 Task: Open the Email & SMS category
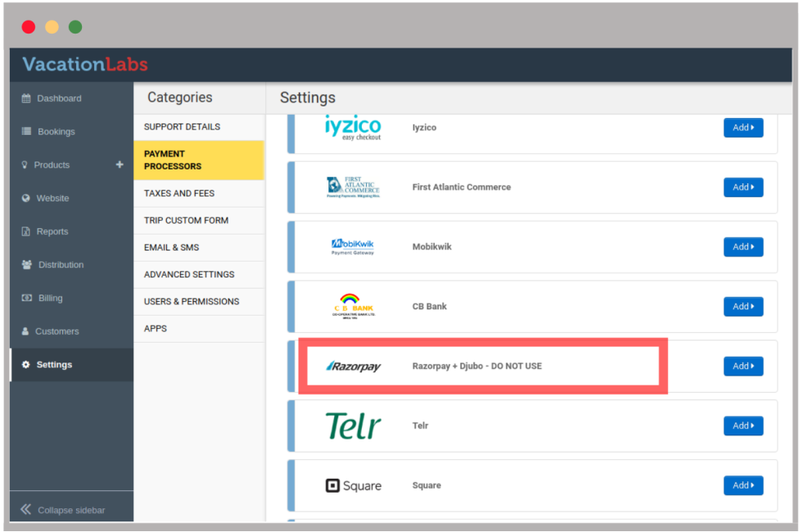(171, 247)
